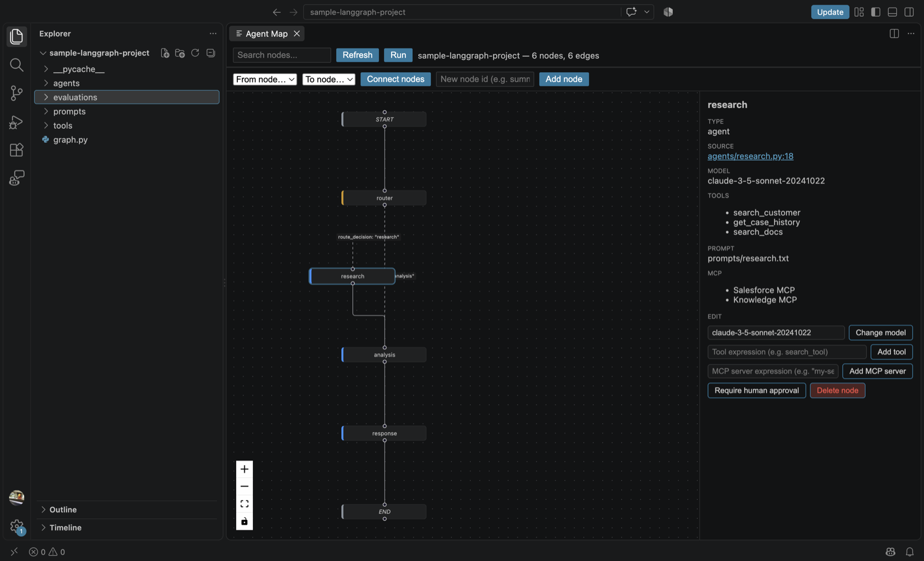The image size is (924, 561).
Task: Open the From node dropdown
Action: click(265, 79)
